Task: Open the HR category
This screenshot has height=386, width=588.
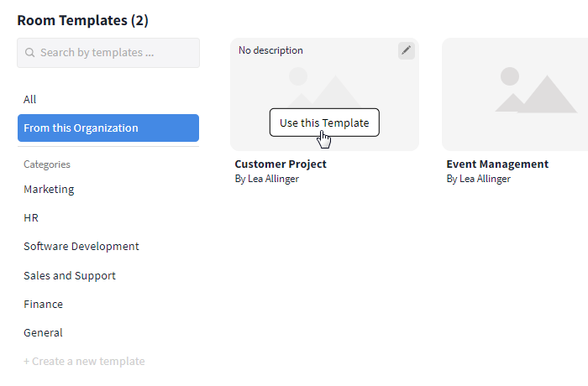Action: tap(31, 217)
